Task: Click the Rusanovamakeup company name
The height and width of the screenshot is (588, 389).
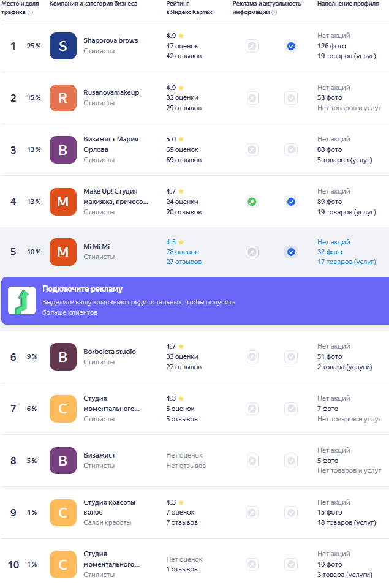Action: pos(111,92)
